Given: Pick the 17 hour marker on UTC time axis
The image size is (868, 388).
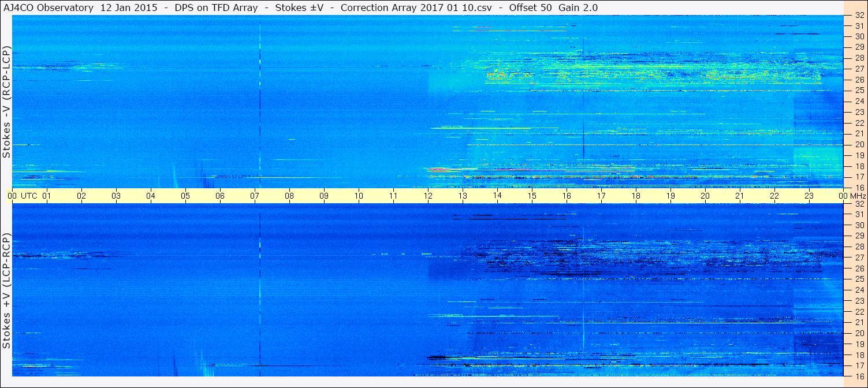Looking at the screenshot, I should click(601, 196).
